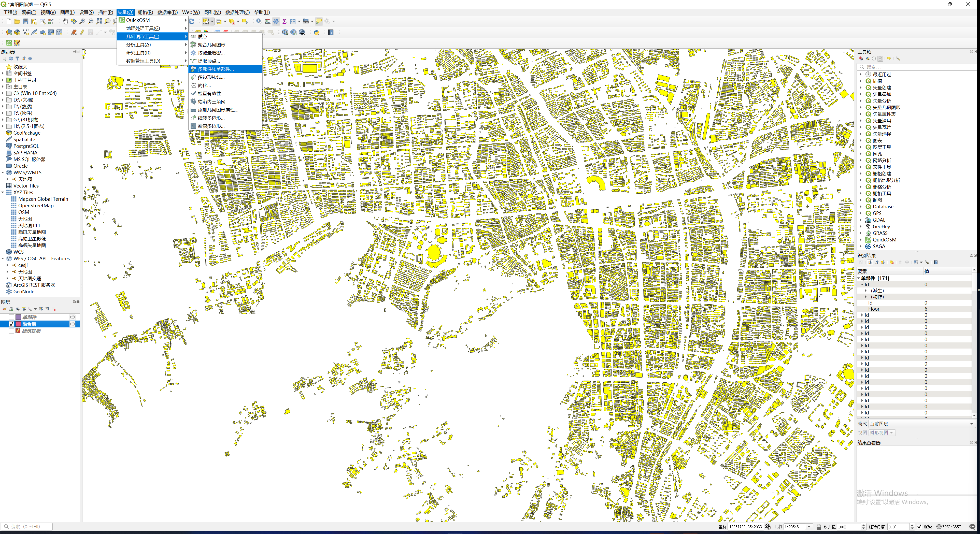Screen dimensions: 980x534
Task: Choose 多部件转单部件 from the submenu
Action: pos(216,69)
